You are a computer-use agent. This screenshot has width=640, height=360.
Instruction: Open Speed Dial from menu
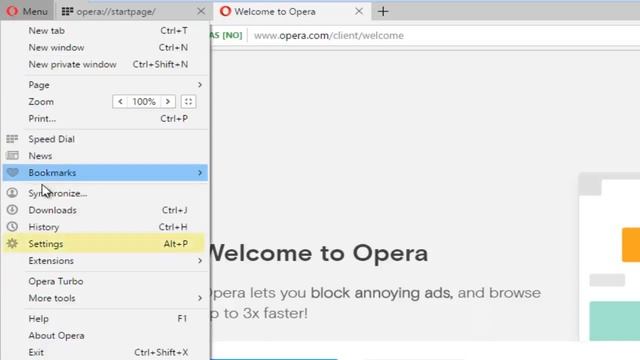tap(106, 139)
